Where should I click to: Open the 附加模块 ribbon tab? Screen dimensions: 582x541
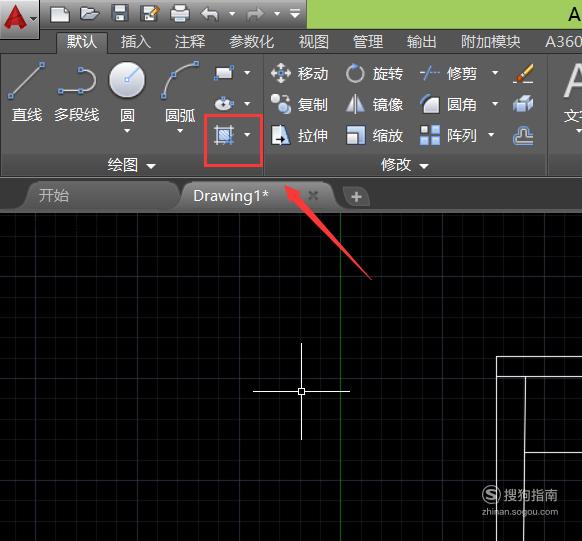click(x=491, y=42)
